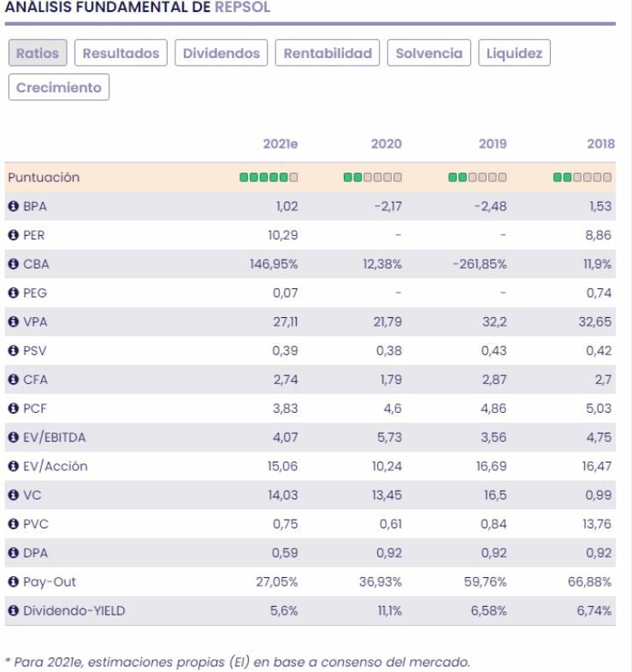The width and height of the screenshot is (632, 672).
Task: Click the info icon beside PER
Action: point(14,235)
